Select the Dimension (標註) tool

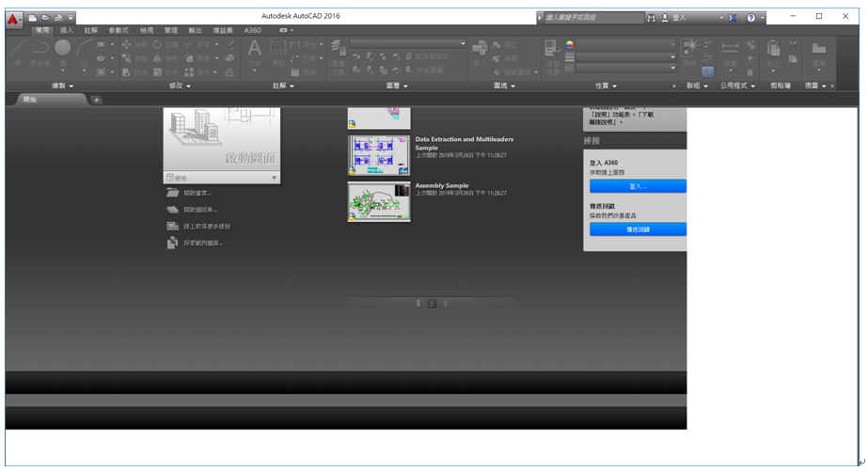click(278, 53)
